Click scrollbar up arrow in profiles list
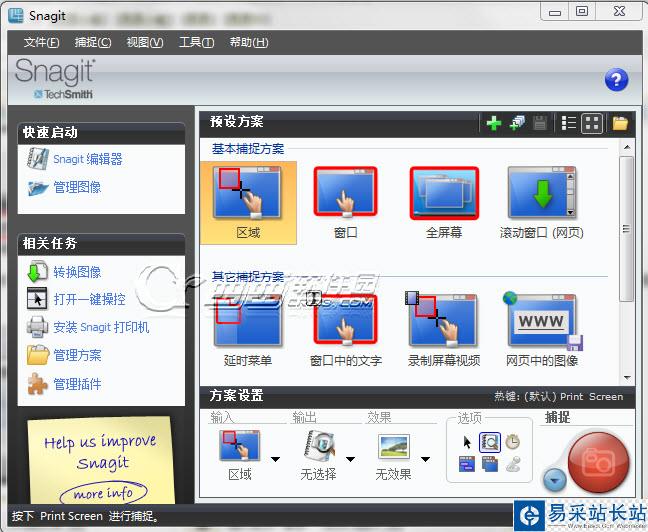The height and width of the screenshot is (532, 648). [x=627, y=147]
